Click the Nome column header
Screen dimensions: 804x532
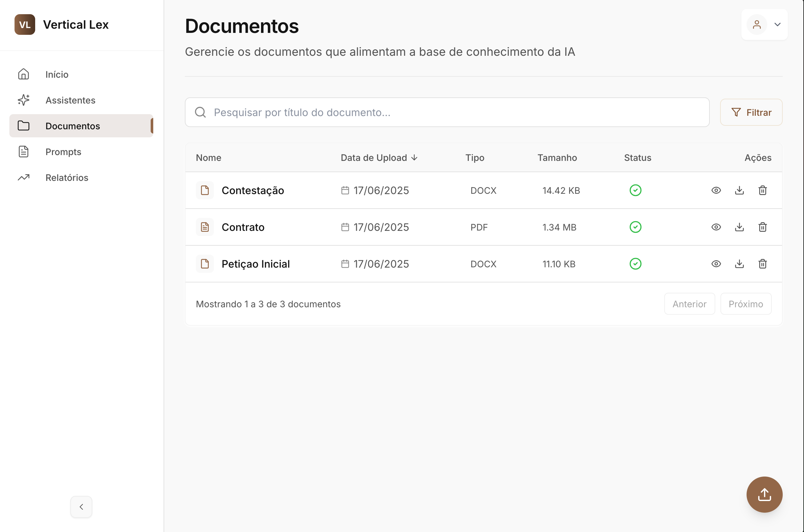(208, 158)
